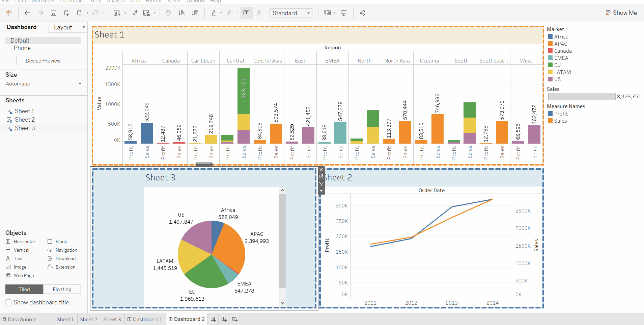This screenshot has height=325, width=644.
Task: Open the Sheet 3 container more options caret
Action: point(321,191)
